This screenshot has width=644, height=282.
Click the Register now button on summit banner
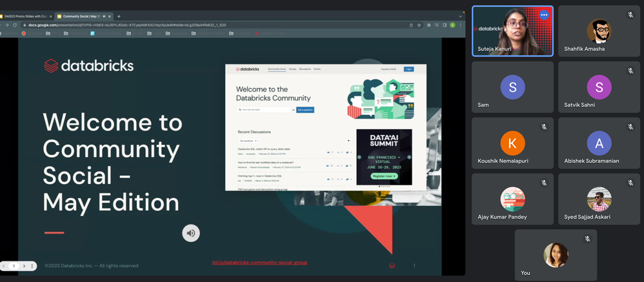click(383, 176)
